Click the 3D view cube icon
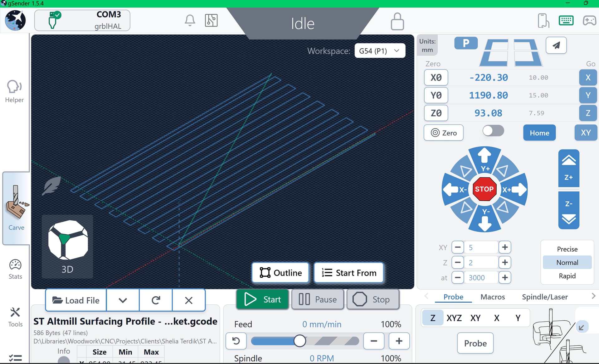Image resolution: width=599 pixels, height=364 pixels. tap(67, 240)
